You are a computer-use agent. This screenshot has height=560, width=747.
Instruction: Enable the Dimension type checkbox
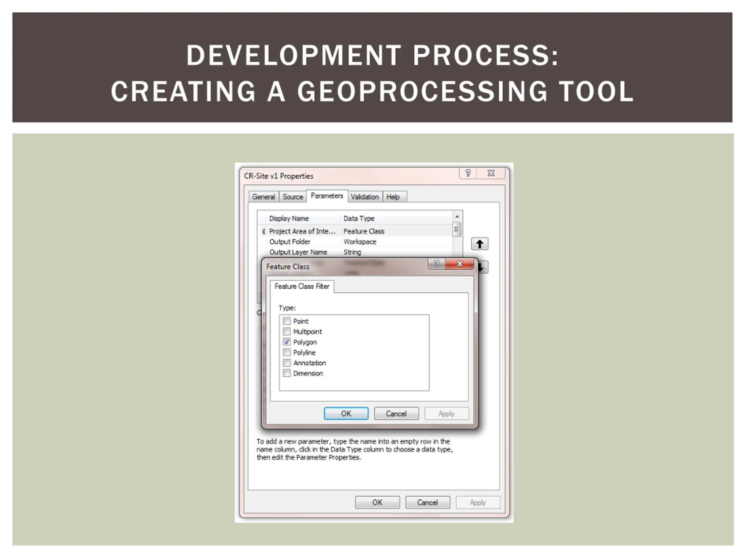point(287,373)
